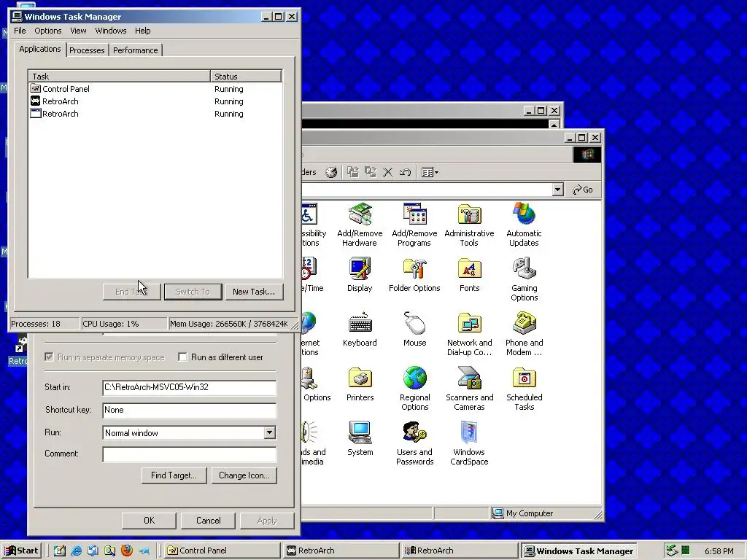This screenshot has width=747, height=560.
Task: Open Phone and Modem Options icon
Action: click(524, 334)
